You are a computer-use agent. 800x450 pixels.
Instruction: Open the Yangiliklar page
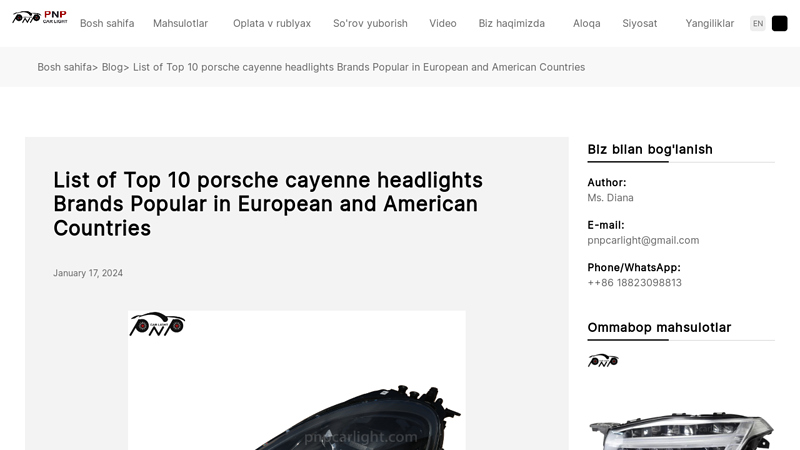(x=710, y=23)
